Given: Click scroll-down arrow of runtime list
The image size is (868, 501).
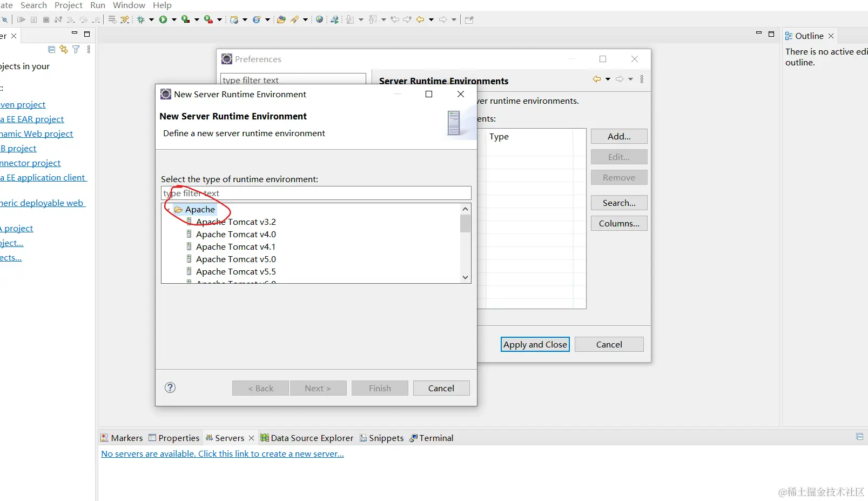Looking at the screenshot, I should (x=465, y=277).
